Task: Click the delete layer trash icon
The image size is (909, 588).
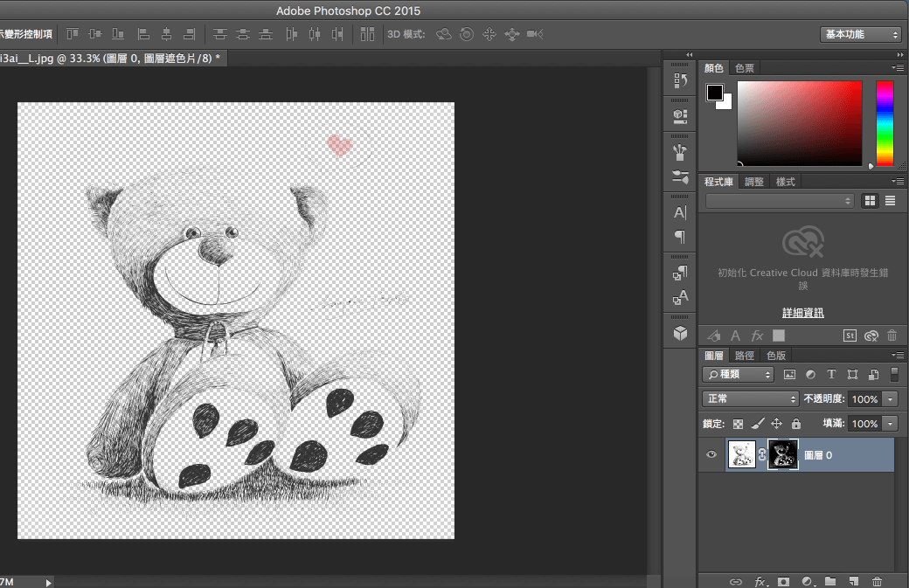Action: click(877, 581)
